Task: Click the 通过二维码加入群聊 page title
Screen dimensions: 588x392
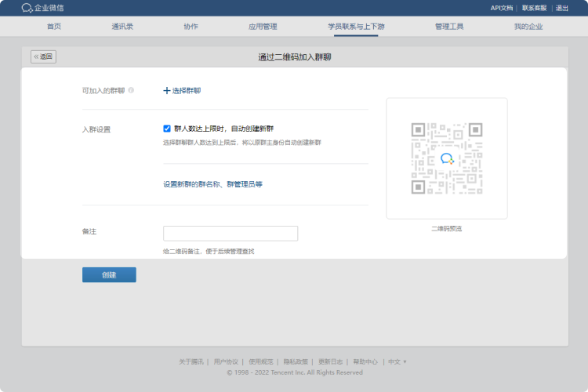Action: click(x=295, y=57)
